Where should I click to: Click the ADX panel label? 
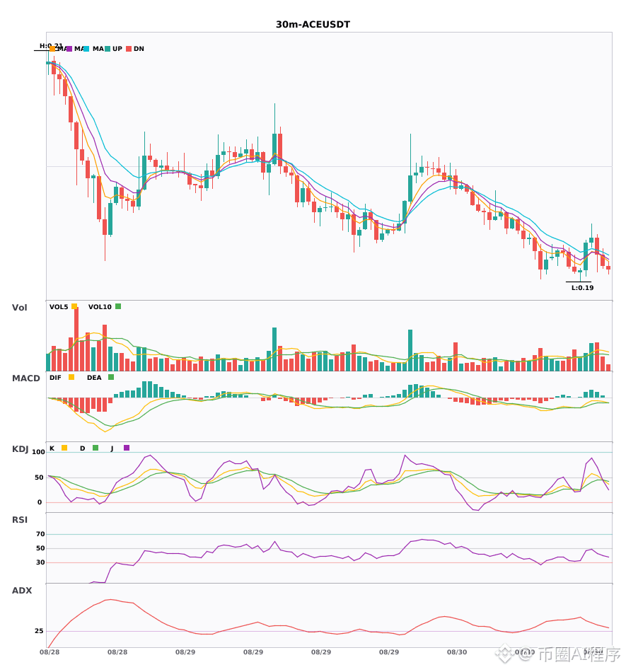pyautogui.click(x=22, y=590)
